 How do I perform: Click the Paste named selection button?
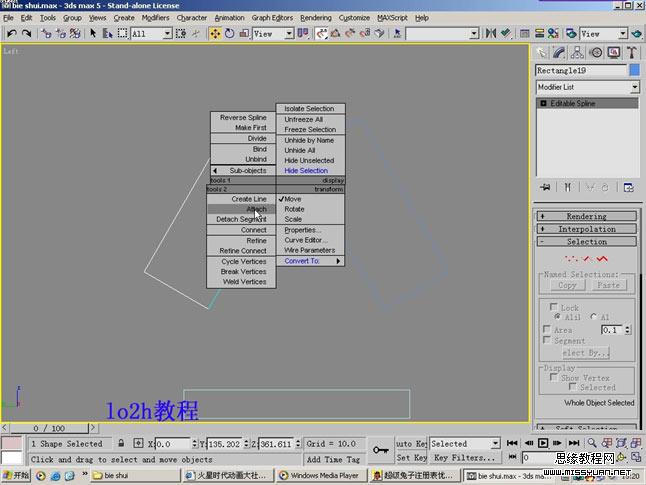(x=609, y=285)
